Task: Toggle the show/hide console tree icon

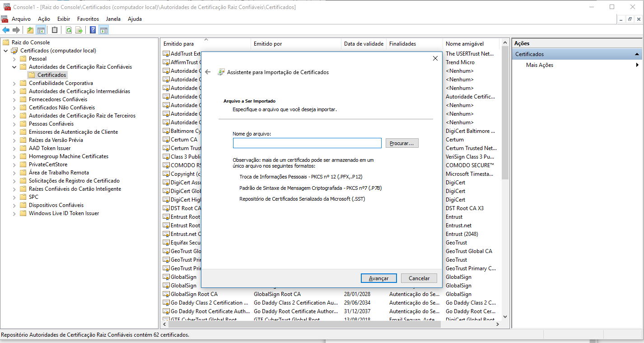Action: [41, 30]
